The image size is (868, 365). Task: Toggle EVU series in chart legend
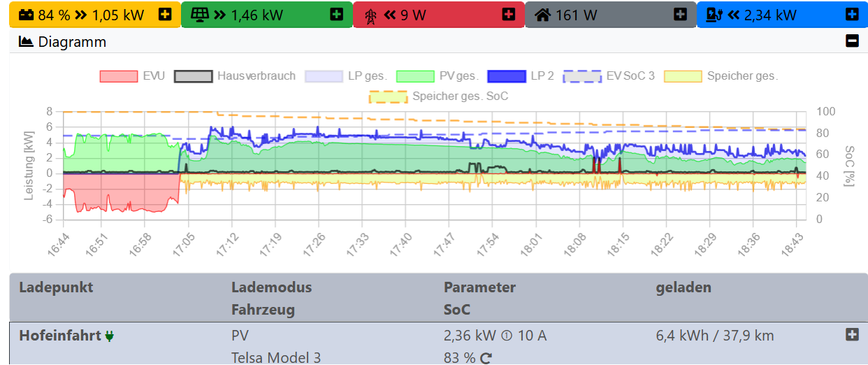point(132,76)
